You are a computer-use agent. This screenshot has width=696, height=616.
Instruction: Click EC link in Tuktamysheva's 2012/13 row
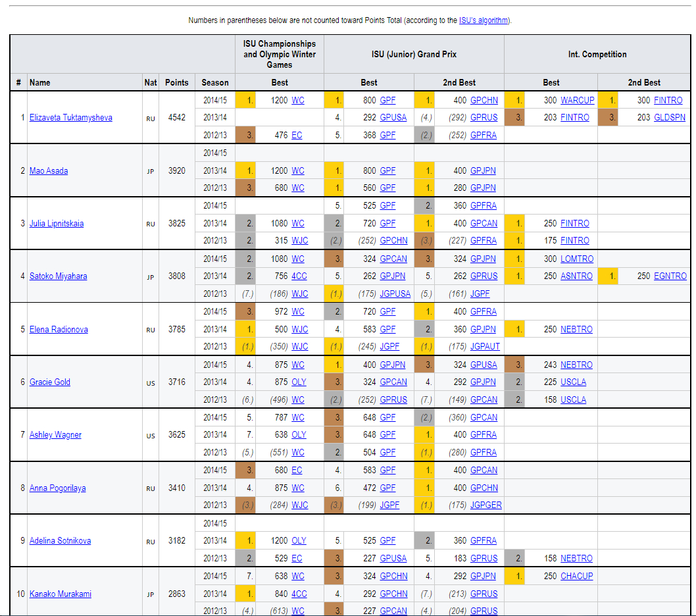(297, 135)
